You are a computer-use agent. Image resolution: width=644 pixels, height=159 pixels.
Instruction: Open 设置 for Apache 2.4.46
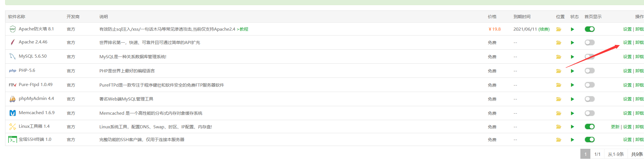[627, 43]
